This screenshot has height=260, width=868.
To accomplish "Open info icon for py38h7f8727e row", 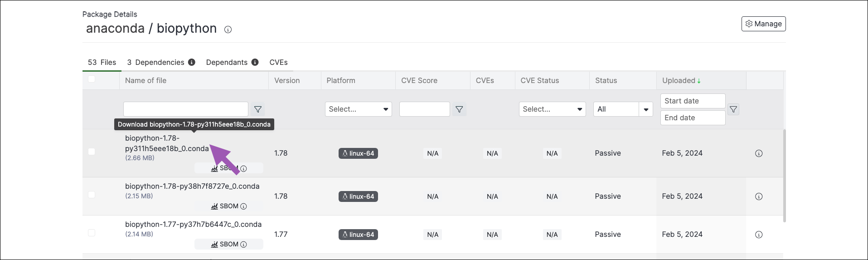I will pos(759,196).
